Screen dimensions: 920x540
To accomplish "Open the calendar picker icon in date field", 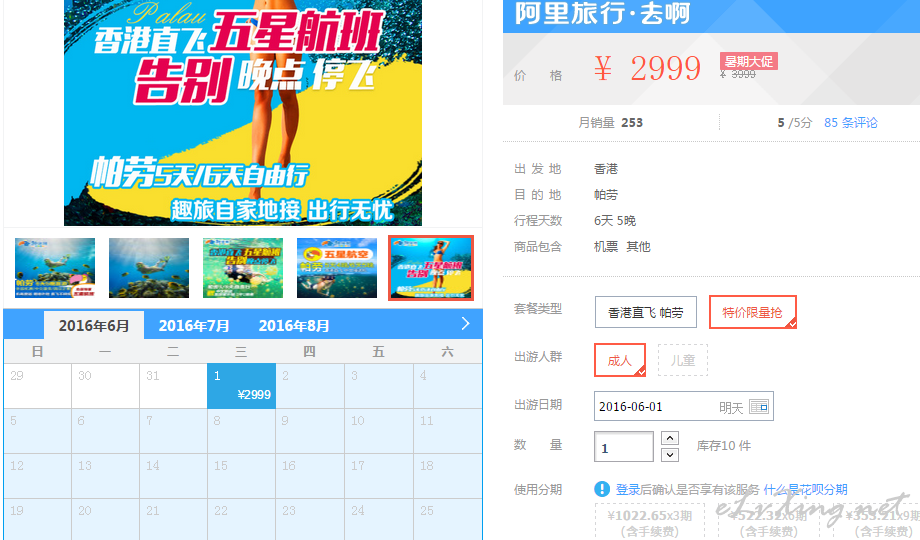I will click(759, 406).
